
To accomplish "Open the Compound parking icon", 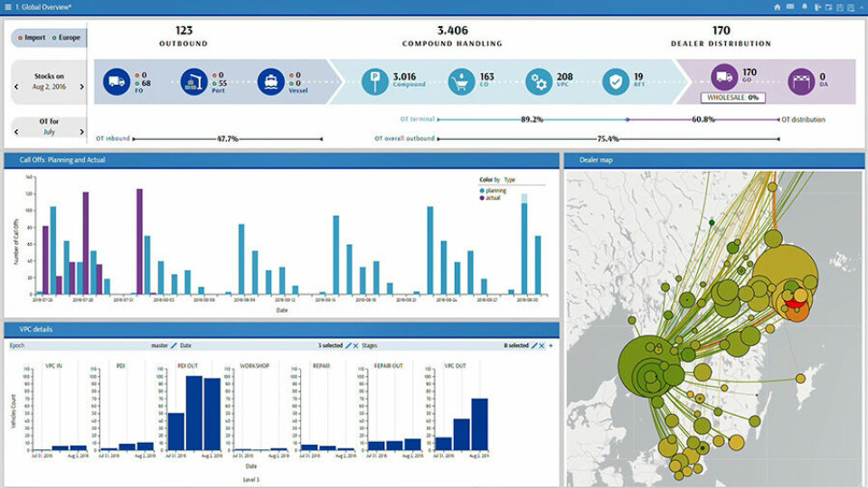I will pyautogui.click(x=374, y=83).
